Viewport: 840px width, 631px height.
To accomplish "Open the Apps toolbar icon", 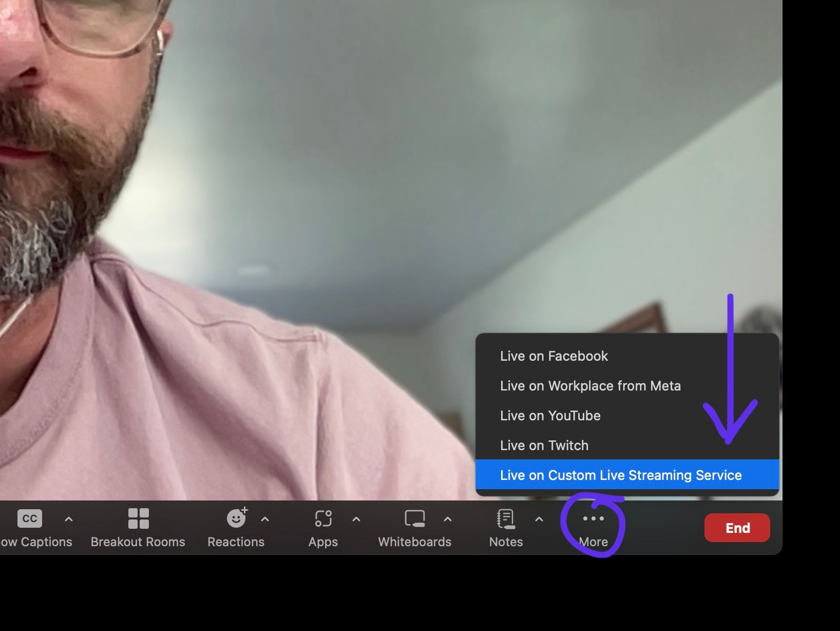I will [x=323, y=518].
